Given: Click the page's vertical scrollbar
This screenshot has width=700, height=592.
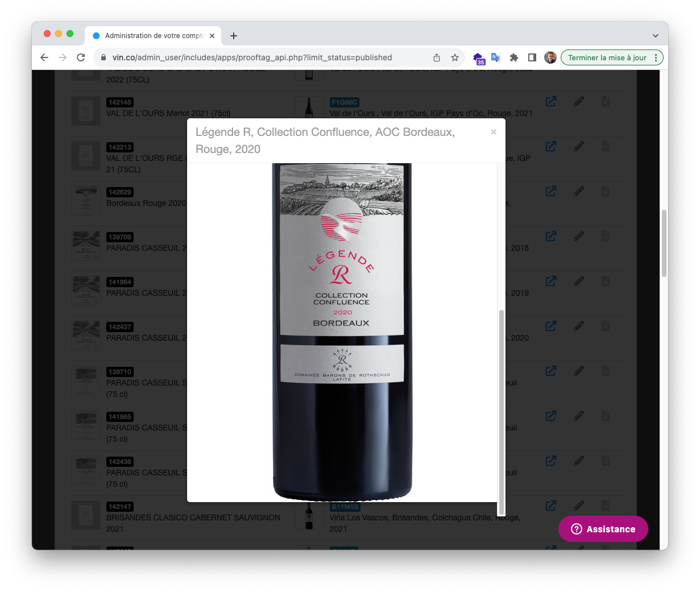Looking at the screenshot, I should pos(664,243).
